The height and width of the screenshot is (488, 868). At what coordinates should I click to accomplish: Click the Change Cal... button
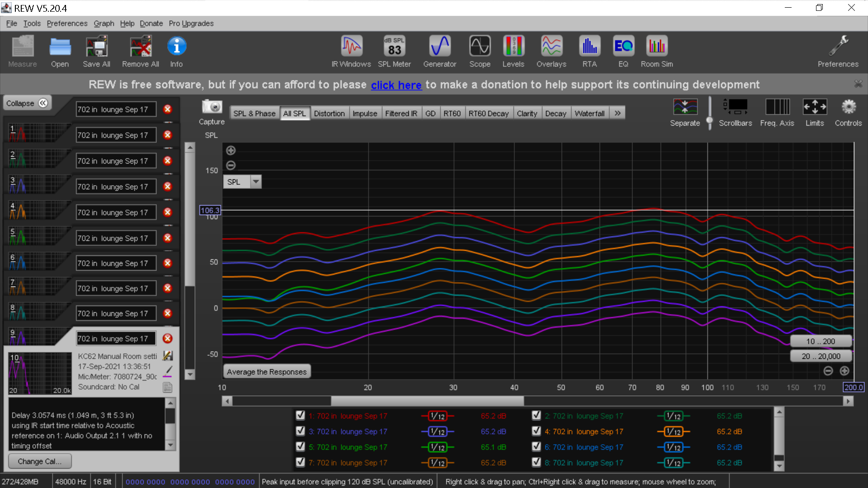[x=40, y=461]
